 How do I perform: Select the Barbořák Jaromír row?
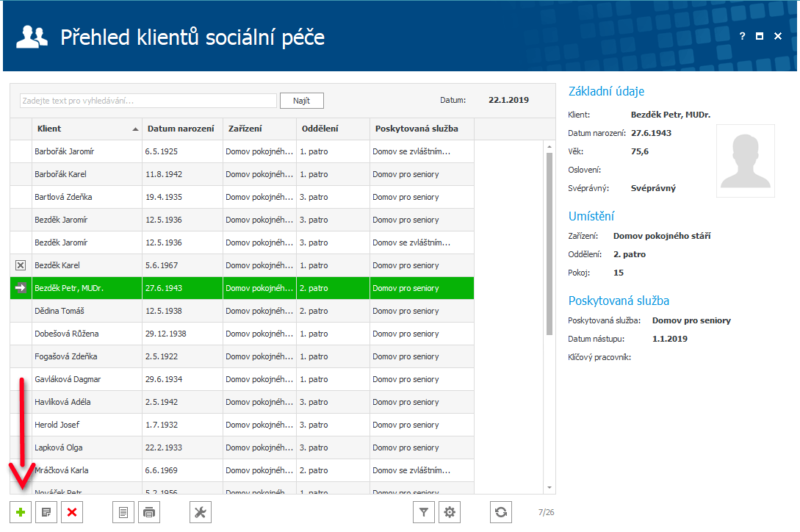[242, 151]
